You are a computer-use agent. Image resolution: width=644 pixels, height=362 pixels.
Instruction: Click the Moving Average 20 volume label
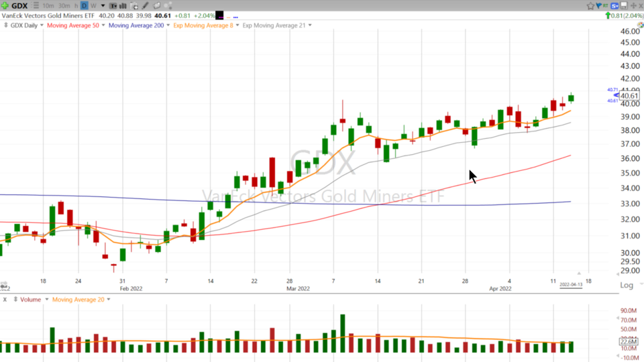click(x=78, y=300)
